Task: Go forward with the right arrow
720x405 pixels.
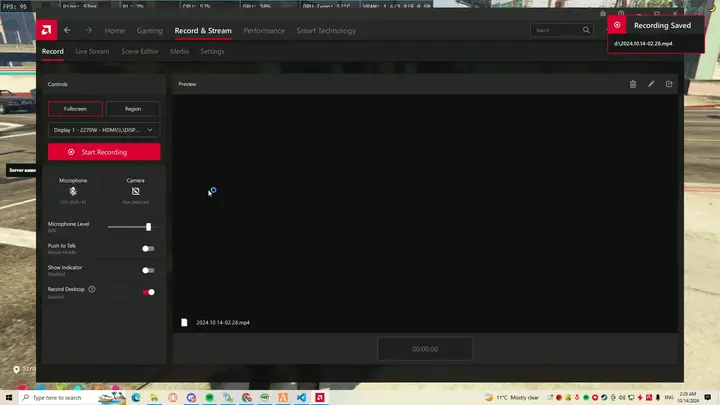Action: [89, 30]
